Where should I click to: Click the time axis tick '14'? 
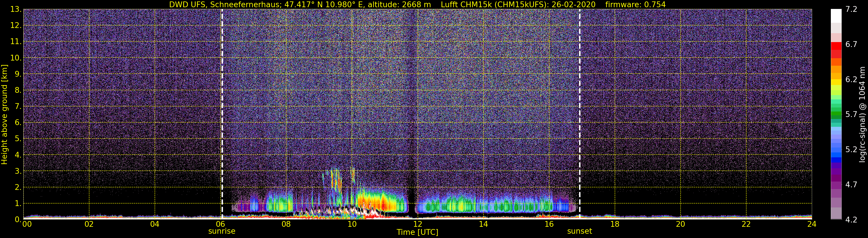pos(483,224)
